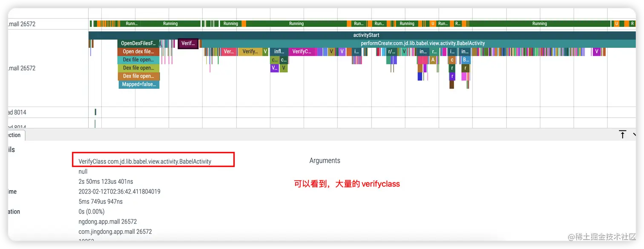This screenshot has width=644, height=249.
Task: Open the Current Selection tab
Action: point(16,135)
